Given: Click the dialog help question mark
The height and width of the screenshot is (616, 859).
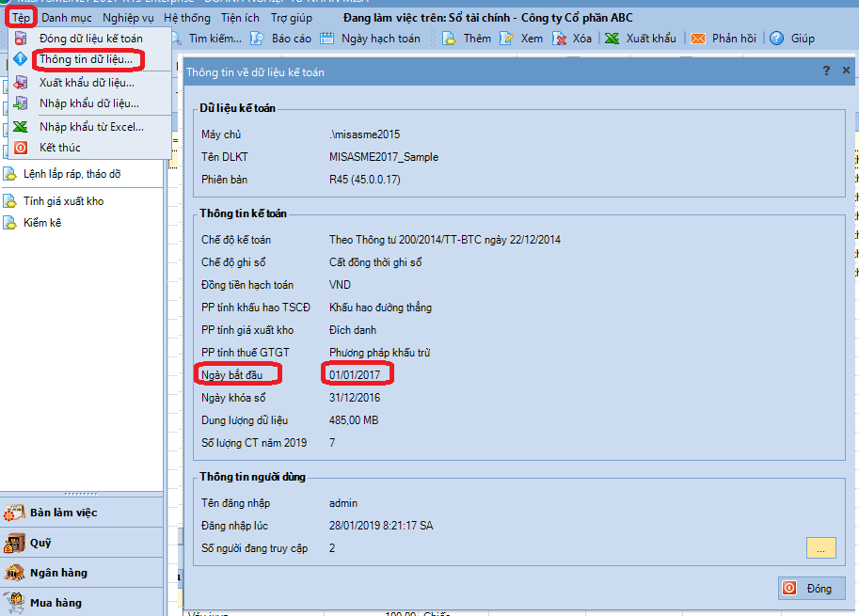Looking at the screenshot, I should (826, 71).
